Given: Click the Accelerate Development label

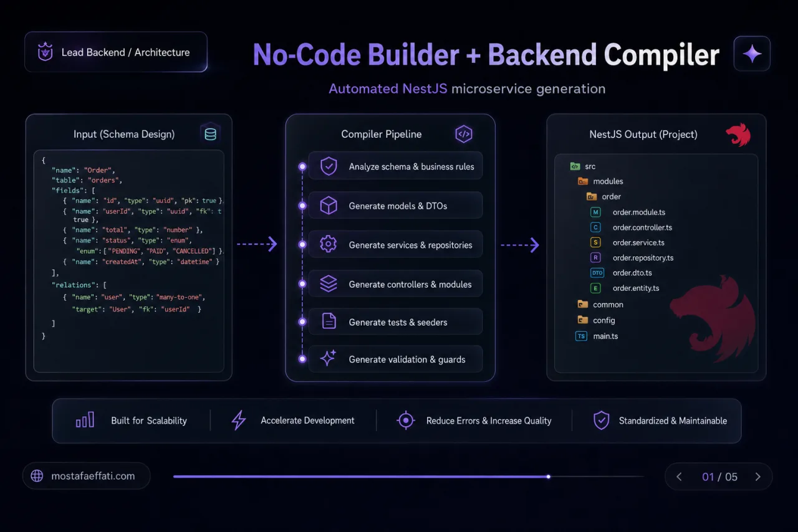Looking at the screenshot, I should pos(307,420).
